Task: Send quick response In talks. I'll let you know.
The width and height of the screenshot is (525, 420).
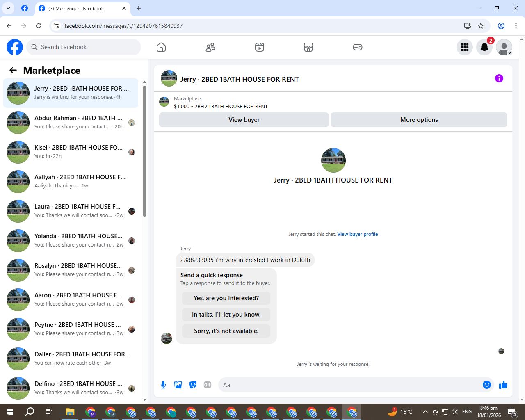Action: point(226,315)
